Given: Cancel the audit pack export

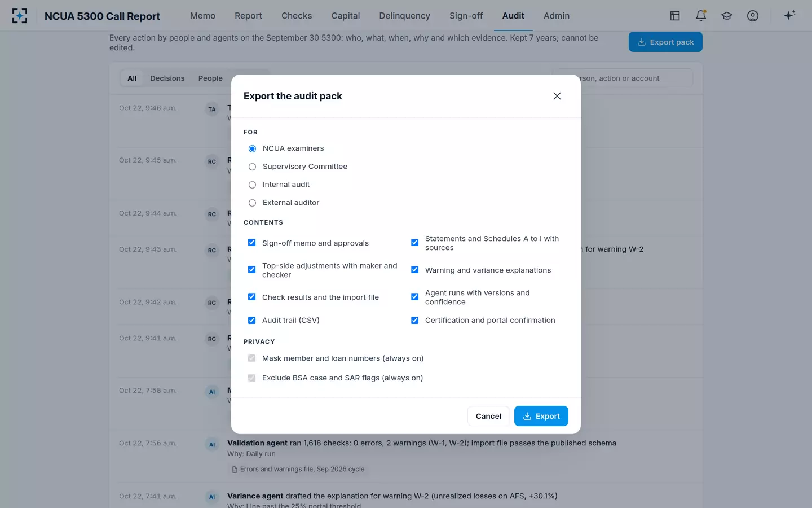Looking at the screenshot, I should point(488,416).
